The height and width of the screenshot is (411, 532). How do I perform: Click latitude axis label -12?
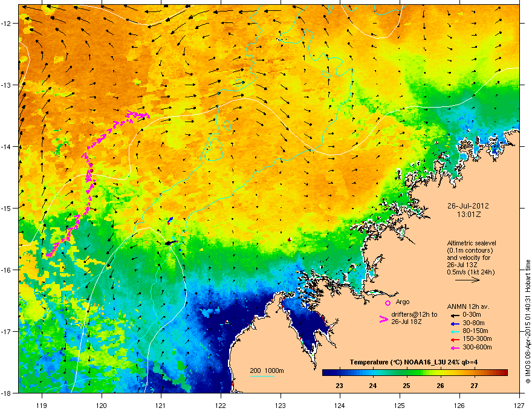[7, 23]
